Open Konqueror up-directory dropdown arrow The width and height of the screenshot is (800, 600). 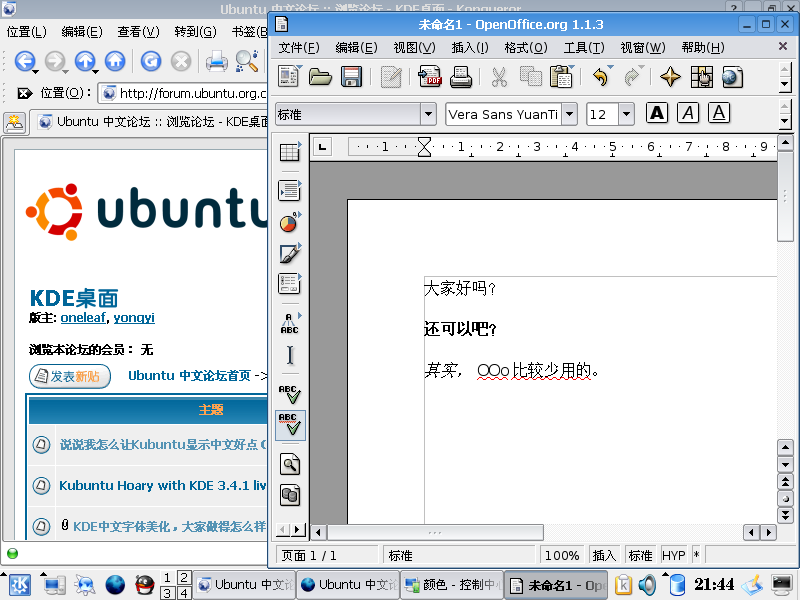[x=95, y=71]
